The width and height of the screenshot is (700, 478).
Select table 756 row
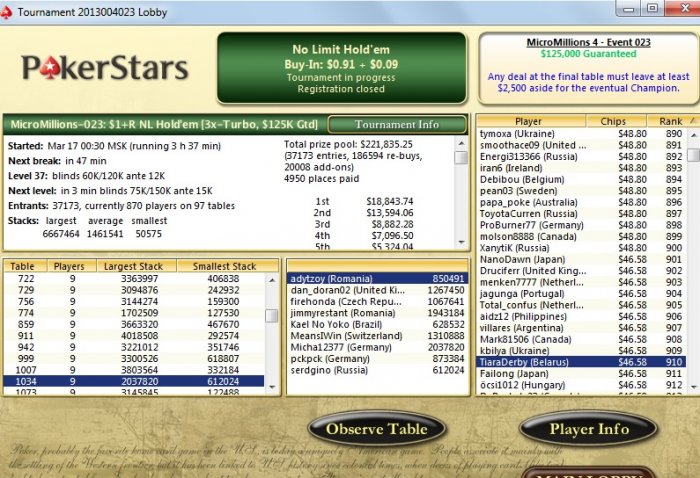[134, 301]
